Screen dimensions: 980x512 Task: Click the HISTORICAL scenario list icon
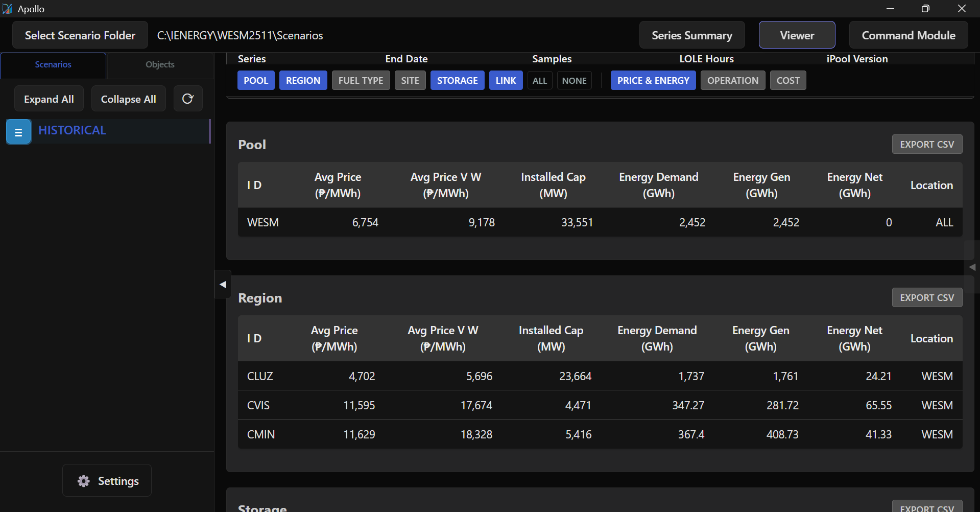[18, 132]
